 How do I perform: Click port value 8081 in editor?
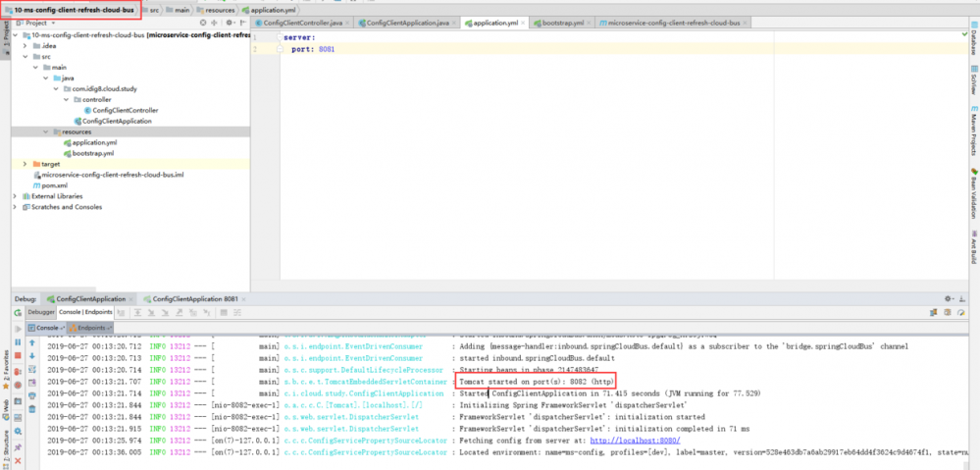pyautogui.click(x=327, y=49)
